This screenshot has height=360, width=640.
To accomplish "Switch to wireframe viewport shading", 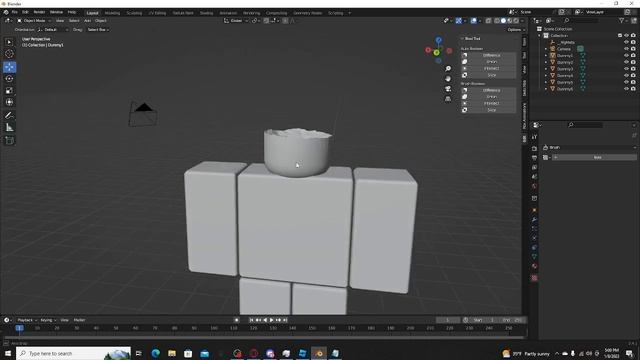I will 497,20.
